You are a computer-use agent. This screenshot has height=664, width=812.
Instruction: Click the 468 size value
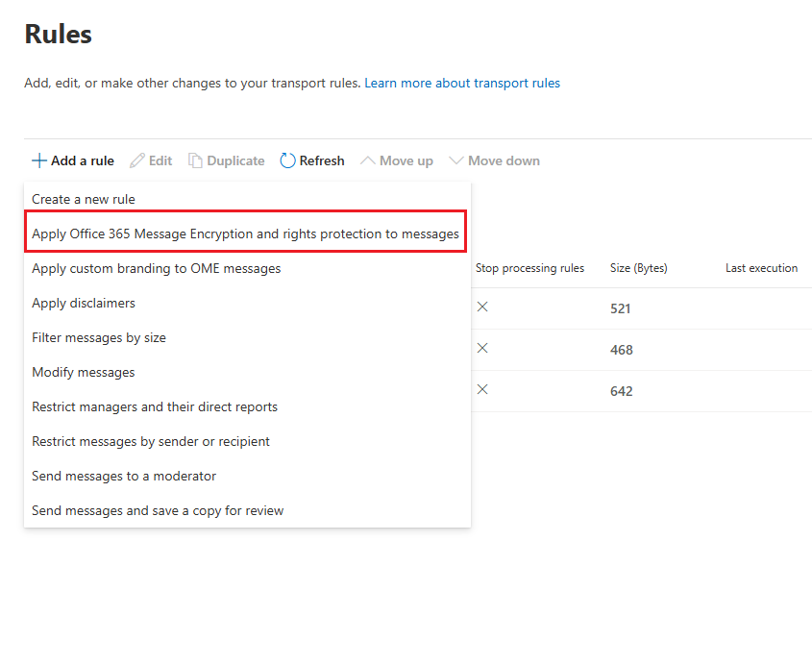622,350
